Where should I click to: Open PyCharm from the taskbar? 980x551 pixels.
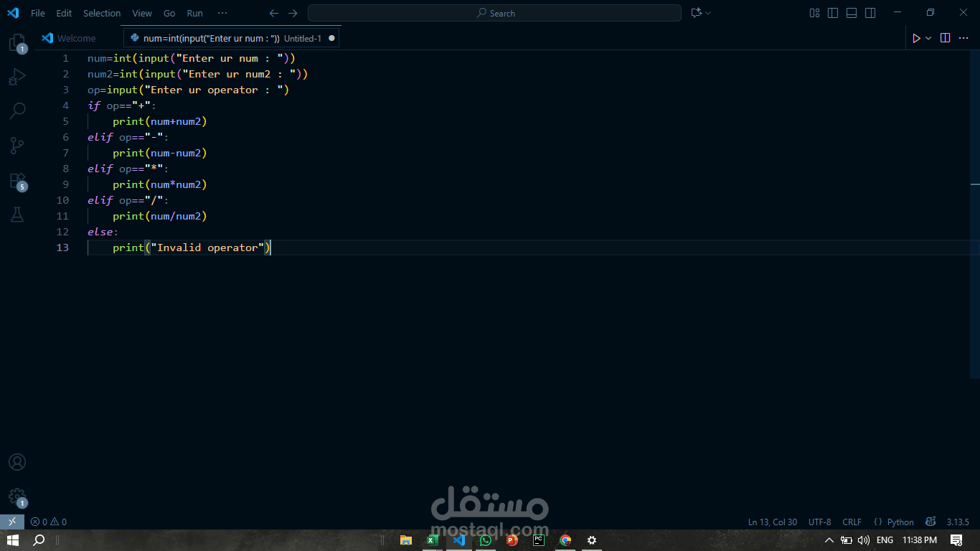tap(538, 540)
